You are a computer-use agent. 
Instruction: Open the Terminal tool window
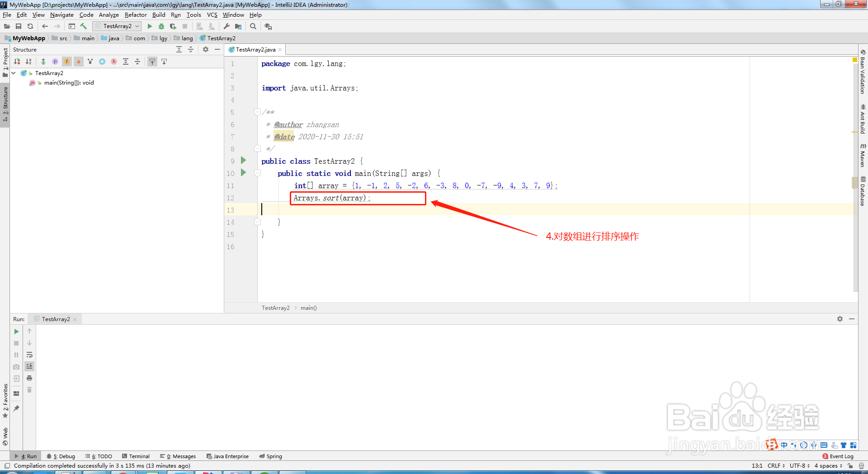click(x=136, y=456)
